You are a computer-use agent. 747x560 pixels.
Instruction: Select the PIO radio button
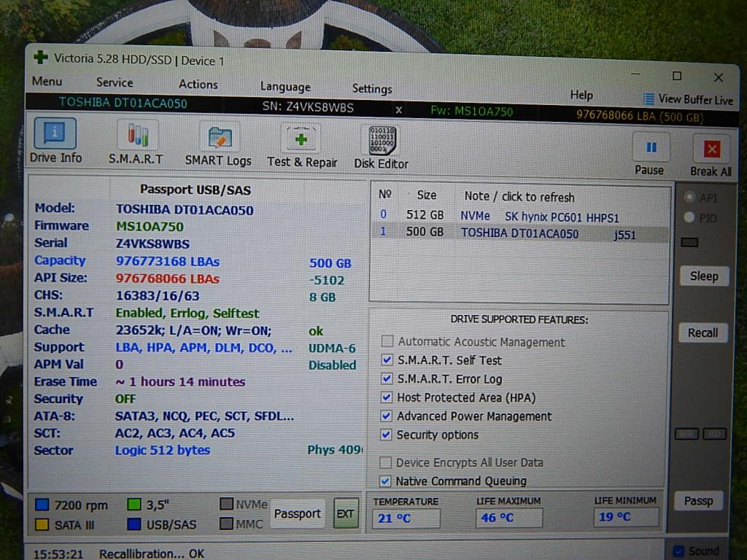pyautogui.click(x=689, y=217)
